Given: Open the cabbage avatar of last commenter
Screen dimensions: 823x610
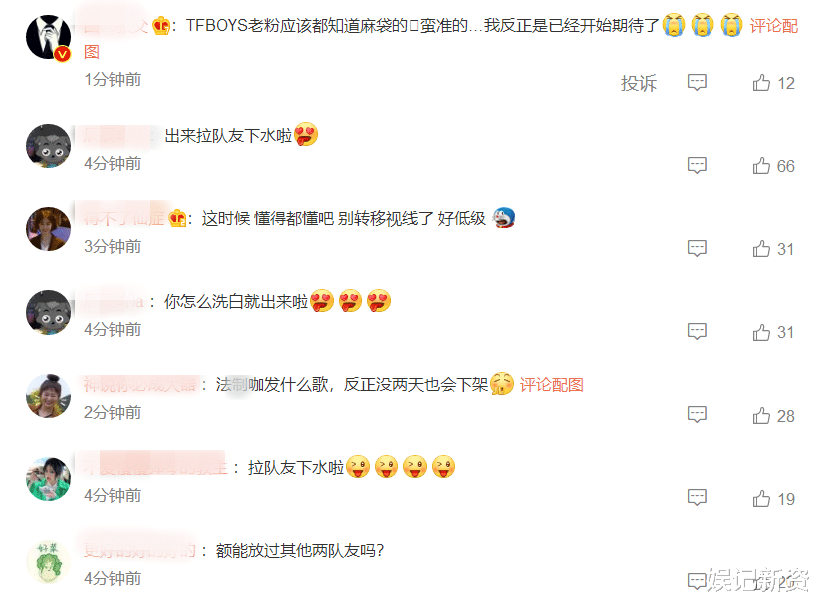Looking at the screenshot, I should (x=48, y=562).
